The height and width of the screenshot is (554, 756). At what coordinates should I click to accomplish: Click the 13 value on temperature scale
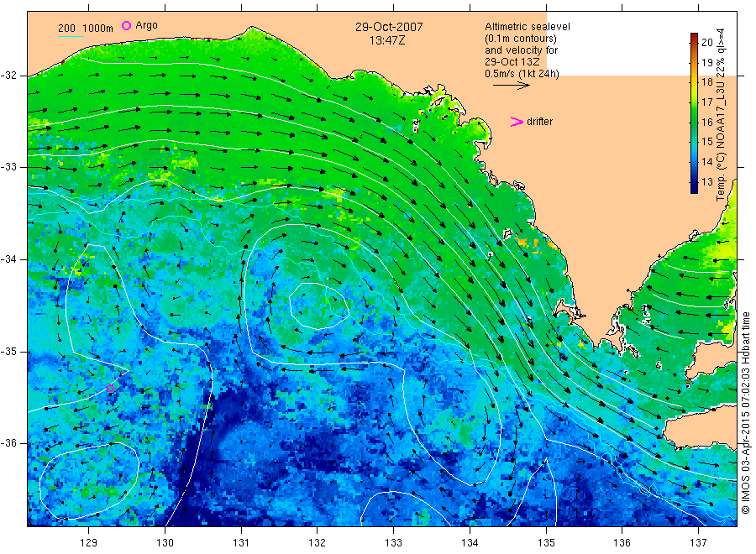pyautogui.click(x=706, y=182)
